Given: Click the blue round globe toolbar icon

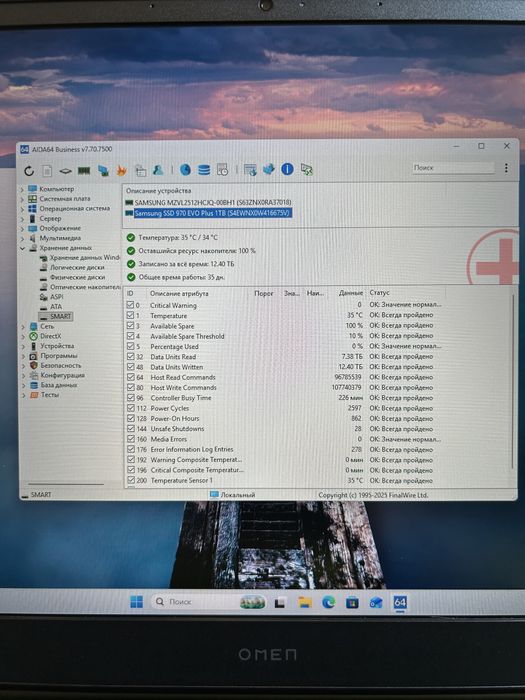Looking at the screenshot, I should point(185,170).
